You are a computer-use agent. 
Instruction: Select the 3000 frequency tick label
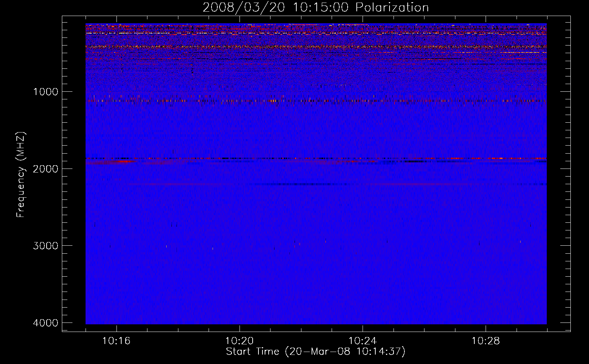(x=46, y=246)
